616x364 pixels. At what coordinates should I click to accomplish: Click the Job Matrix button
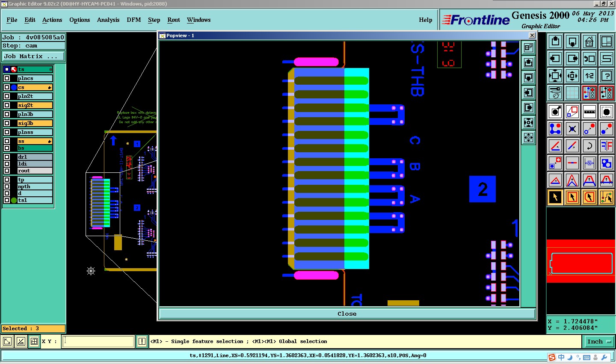click(x=33, y=56)
